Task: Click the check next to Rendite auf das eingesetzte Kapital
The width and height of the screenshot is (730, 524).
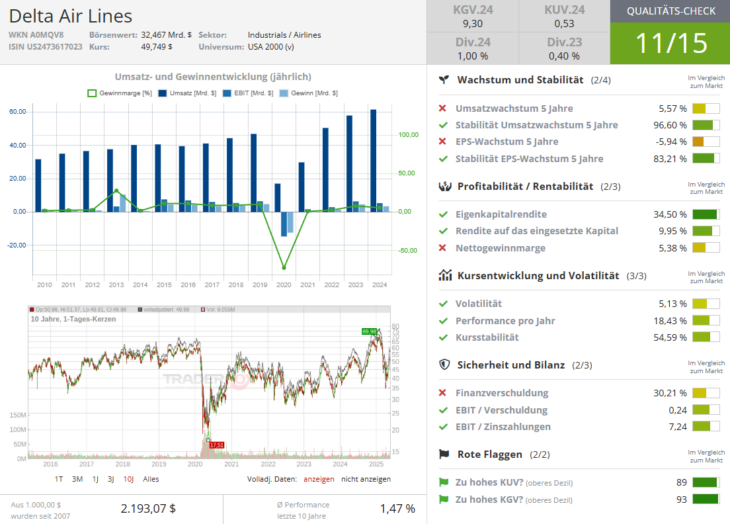Action: pos(443,231)
